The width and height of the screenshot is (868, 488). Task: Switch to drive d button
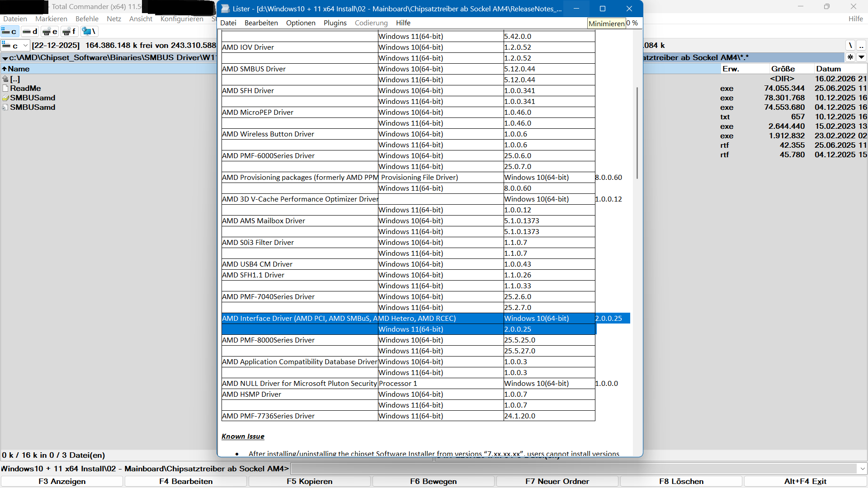coord(30,31)
